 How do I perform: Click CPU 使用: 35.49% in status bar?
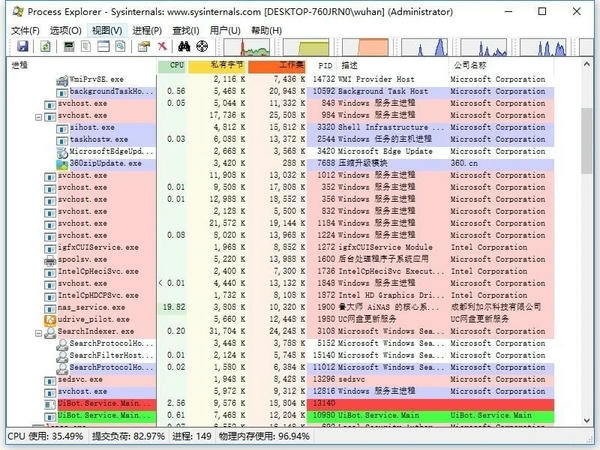[x=45, y=437]
